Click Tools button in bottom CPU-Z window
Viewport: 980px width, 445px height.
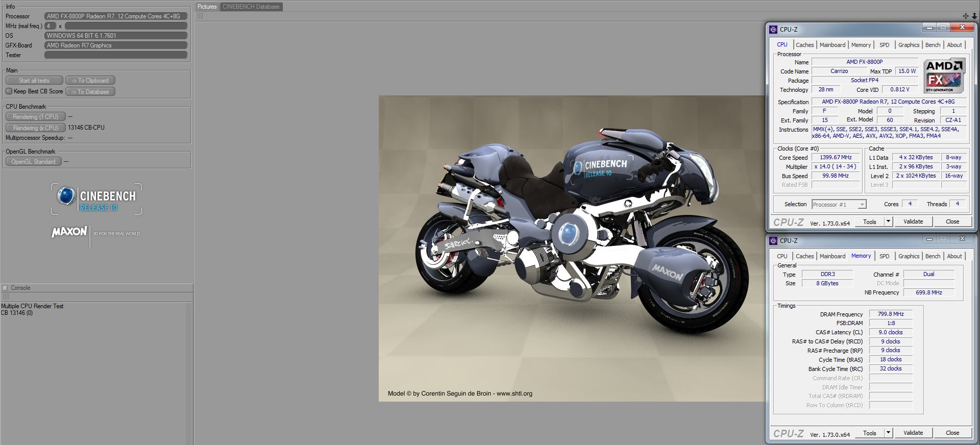(870, 433)
